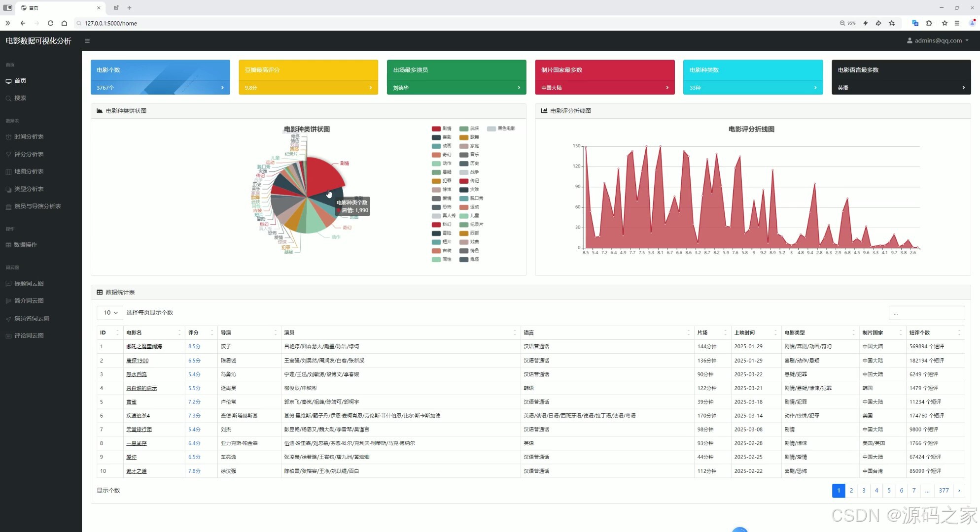Open the 搜索 search page
This screenshot has width=980, height=532.
(x=20, y=98)
